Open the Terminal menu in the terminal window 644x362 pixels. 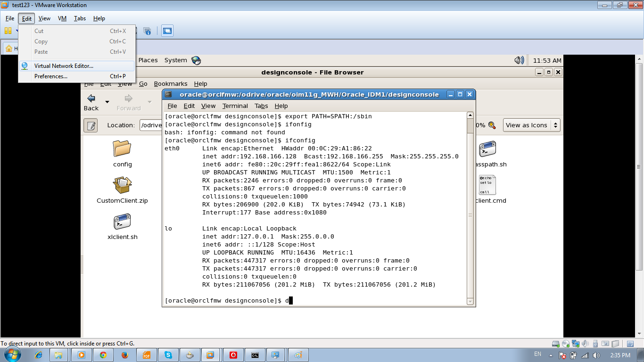click(235, 106)
